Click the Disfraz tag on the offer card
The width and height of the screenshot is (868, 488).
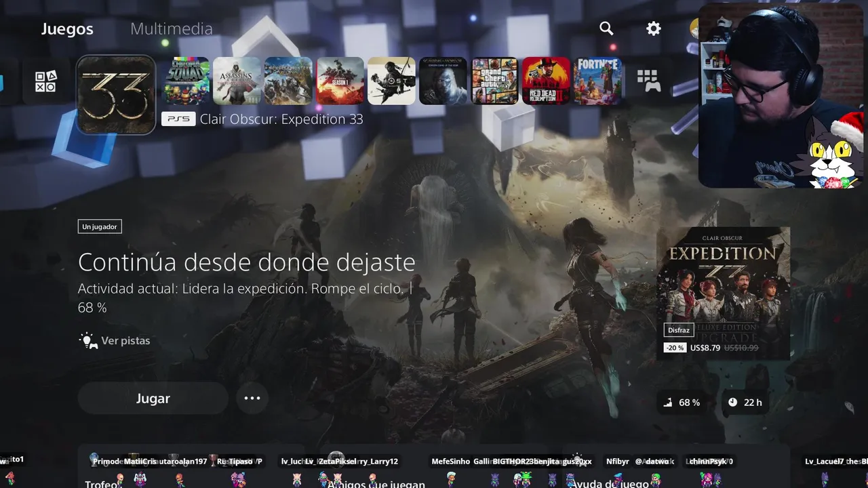[679, 330]
